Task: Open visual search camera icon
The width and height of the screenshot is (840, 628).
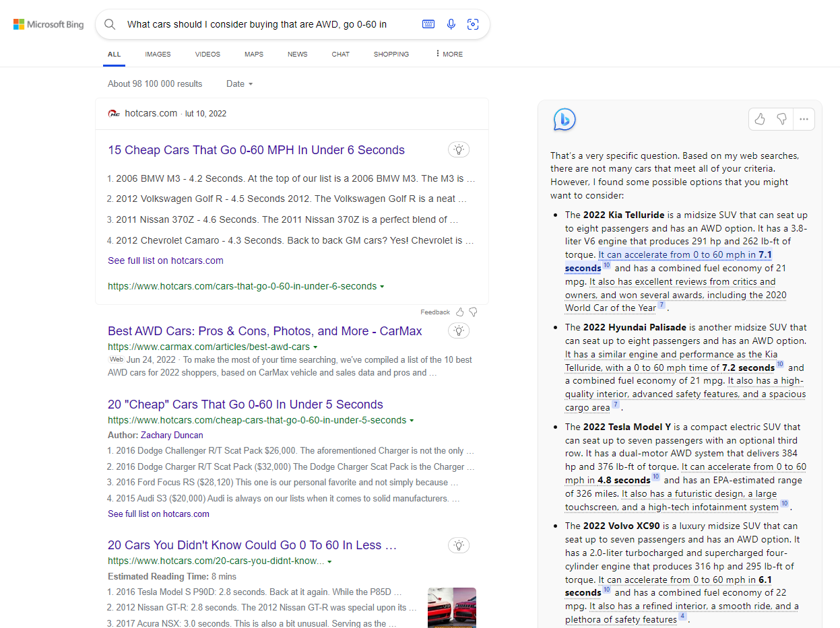Action: pos(473,24)
